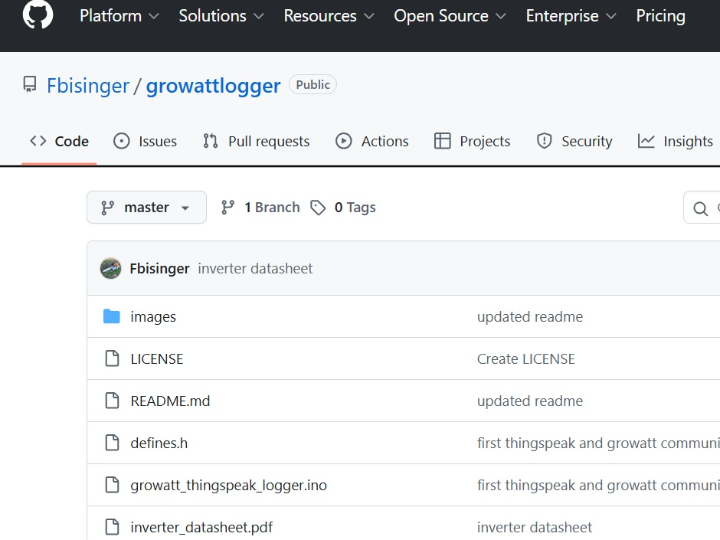Expand the master branch dropdown
The height and width of the screenshot is (540, 720).
(x=146, y=207)
